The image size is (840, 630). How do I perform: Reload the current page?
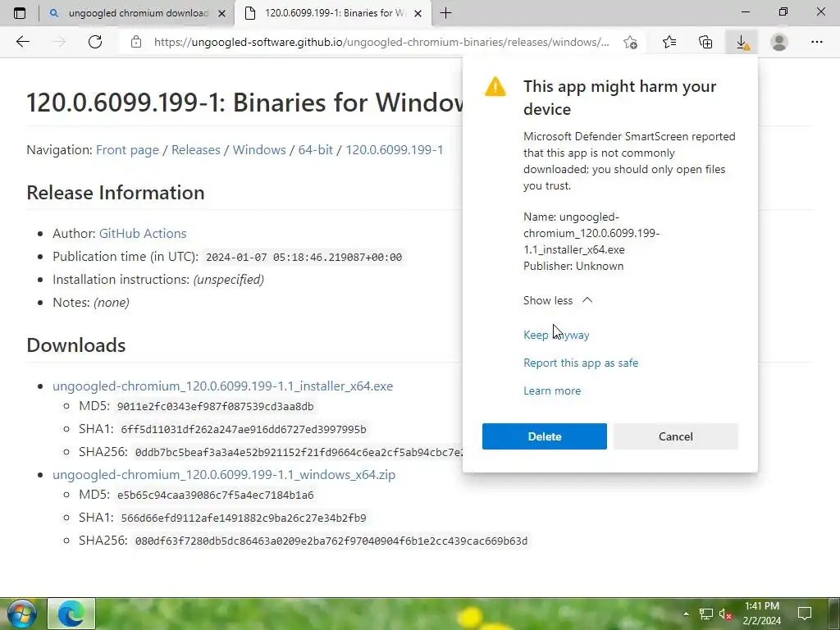point(95,42)
